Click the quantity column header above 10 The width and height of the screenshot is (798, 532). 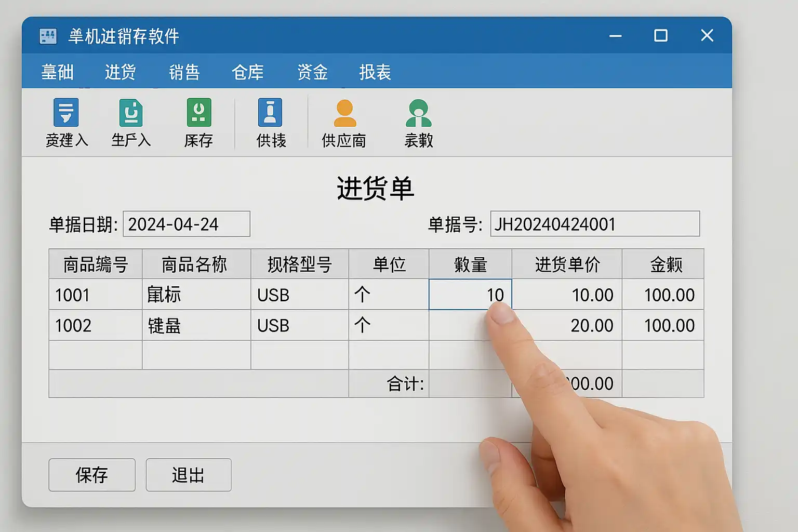click(470, 264)
